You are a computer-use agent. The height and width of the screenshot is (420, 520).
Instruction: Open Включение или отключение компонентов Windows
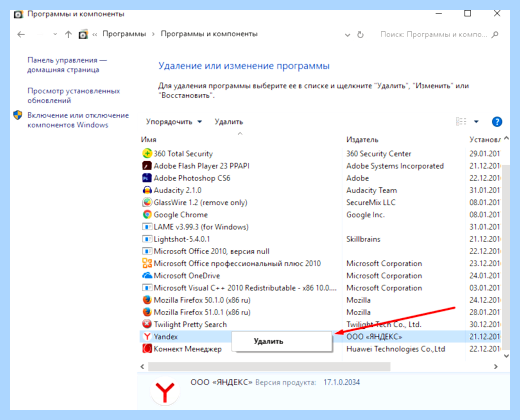(x=78, y=120)
